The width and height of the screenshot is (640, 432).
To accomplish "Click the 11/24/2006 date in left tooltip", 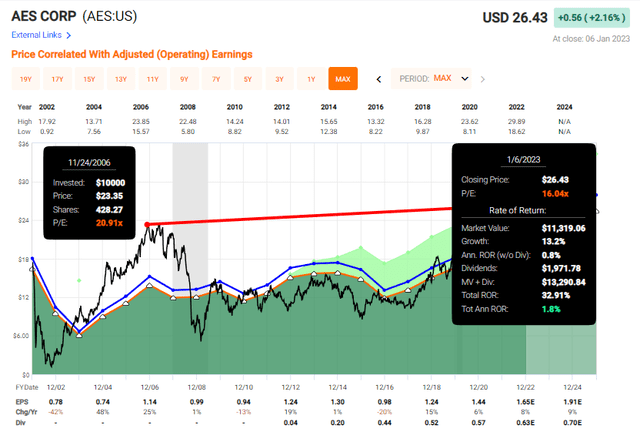I will pyautogui.click(x=89, y=163).
